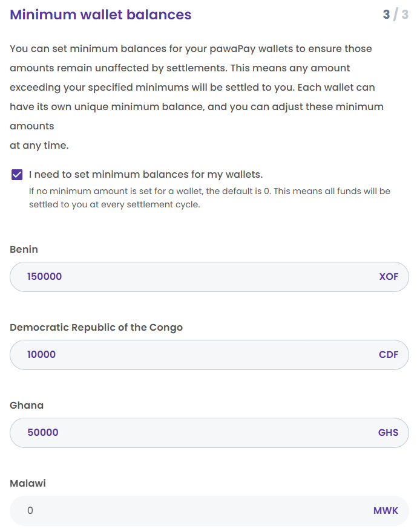Viewport: 417px width, 532px height.
Task: Click the Democratic Republic of the Congo label
Action: [x=96, y=327]
